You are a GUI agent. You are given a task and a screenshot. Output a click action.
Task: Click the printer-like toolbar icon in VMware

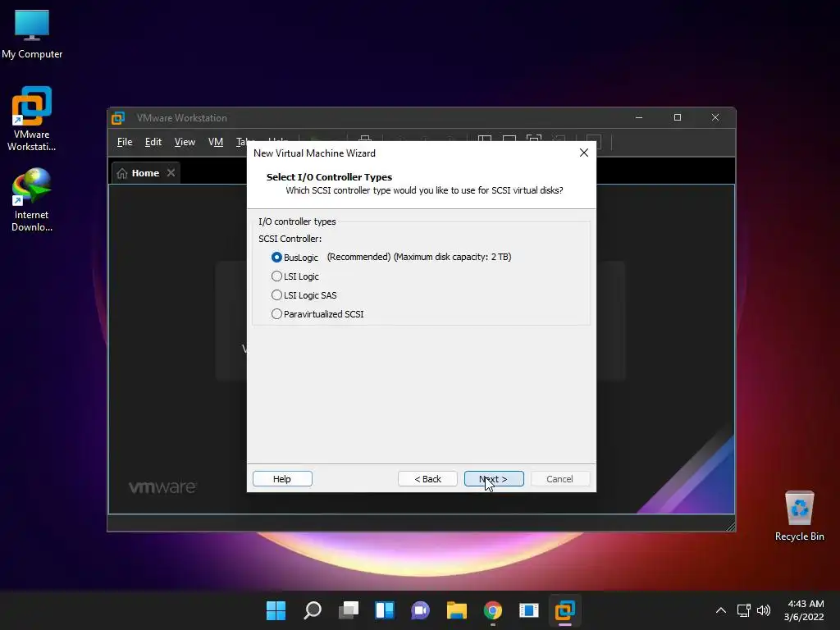pos(365,139)
